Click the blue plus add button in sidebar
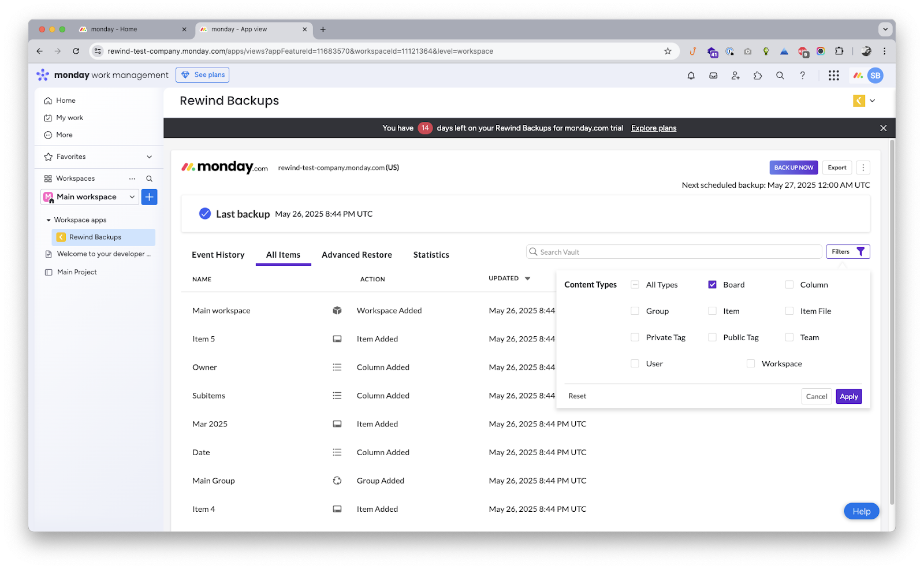Viewport: 924px width, 569px height. coord(149,197)
